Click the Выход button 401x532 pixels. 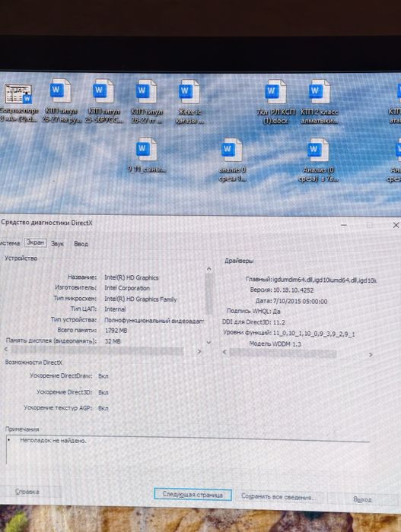(362, 499)
